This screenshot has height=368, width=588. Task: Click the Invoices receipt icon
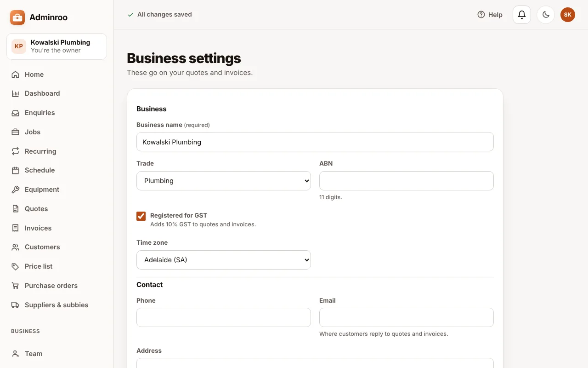(x=16, y=228)
